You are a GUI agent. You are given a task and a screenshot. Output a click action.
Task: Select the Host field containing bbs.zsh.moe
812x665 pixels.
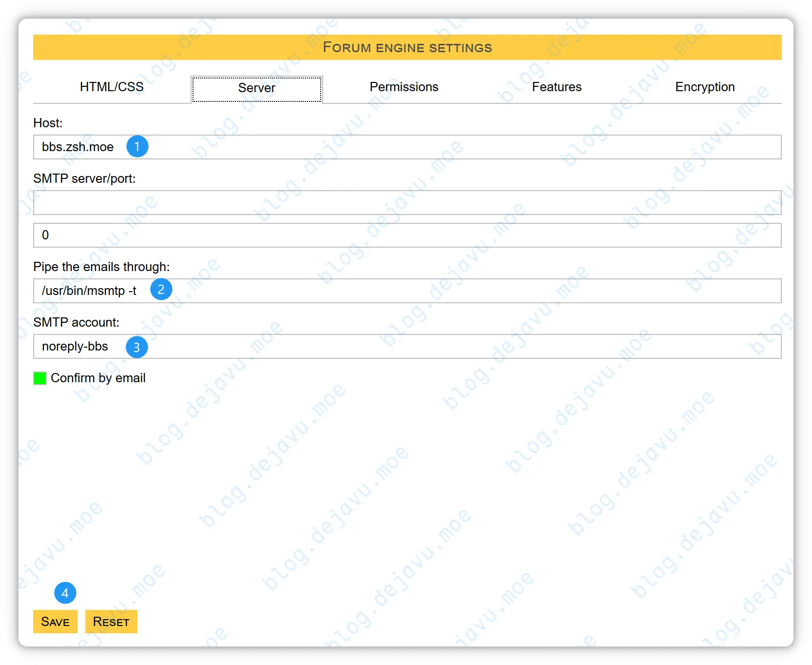point(341,147)
